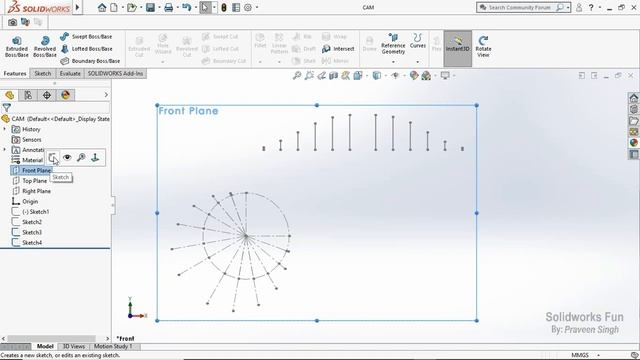The height and width of the screenshot is (360, 640).
Task: Switch to Motion Study 1 tab
Action: 113,346
